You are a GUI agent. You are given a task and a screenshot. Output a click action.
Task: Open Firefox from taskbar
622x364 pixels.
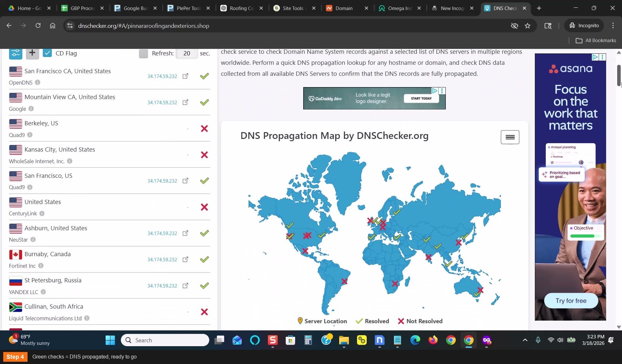point(433,340)
